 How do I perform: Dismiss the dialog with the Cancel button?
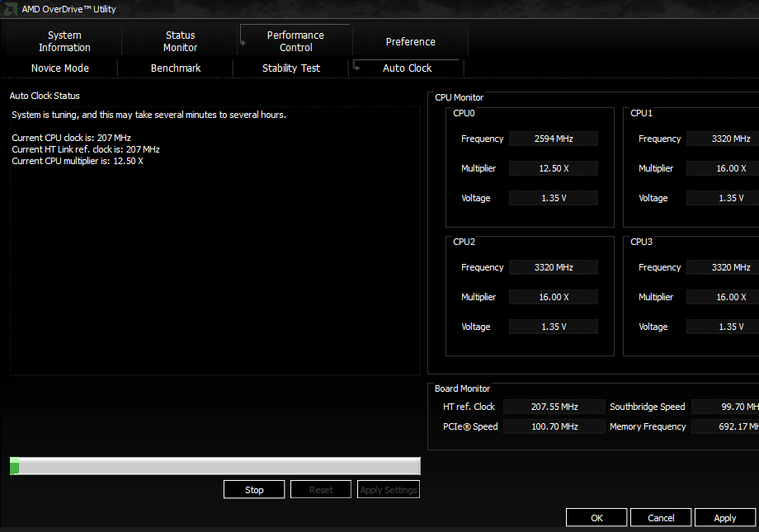coord(661,517)
